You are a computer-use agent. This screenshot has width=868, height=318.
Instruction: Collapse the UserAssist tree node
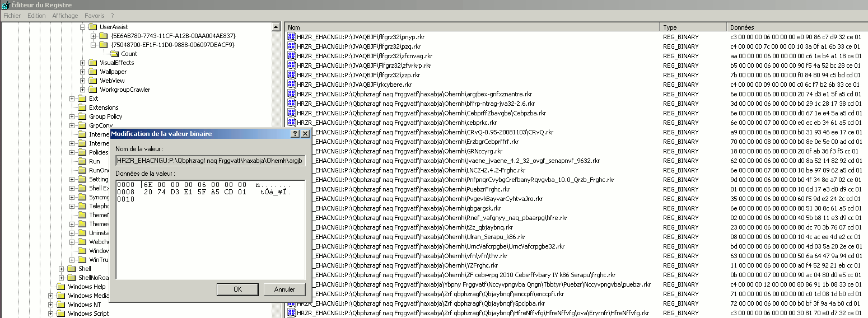(83, 27)
